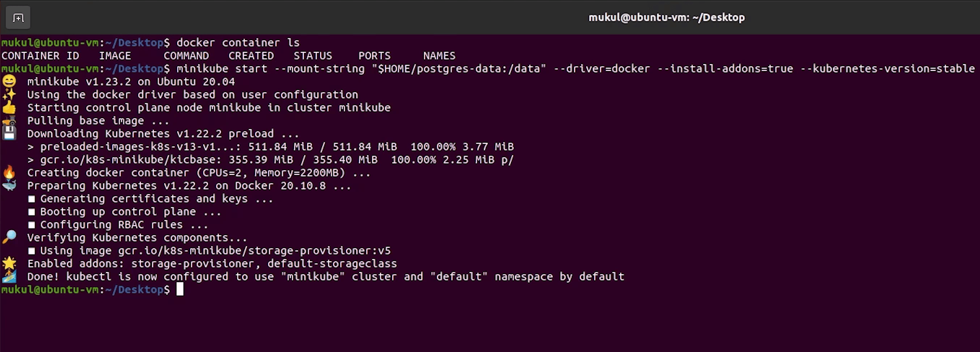Screen dimensions: 980x352
Task: Click the terminal cursor block at the last prompt
Action: click(x=180, y=290)
